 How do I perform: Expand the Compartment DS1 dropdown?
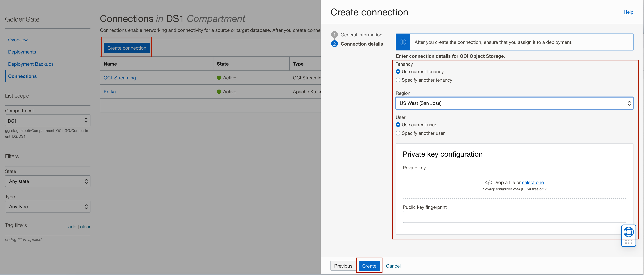[47, 121]
